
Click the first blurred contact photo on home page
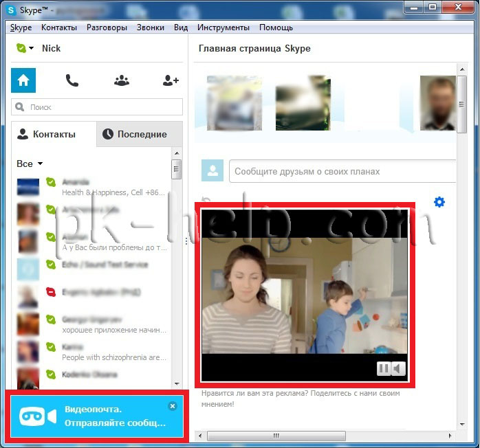234,103
